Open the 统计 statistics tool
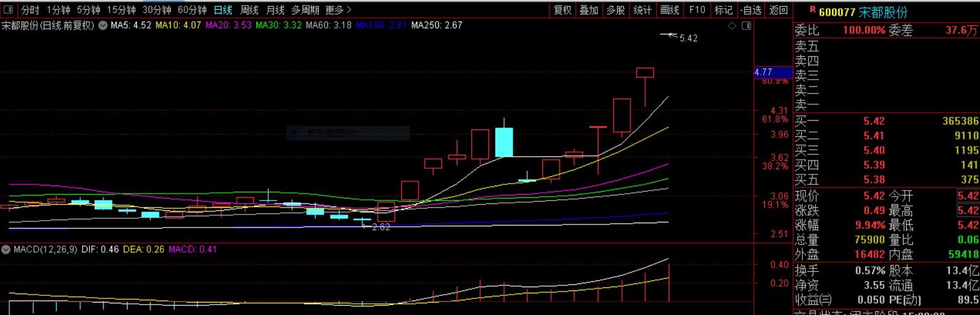Viewport: 980px width, 315px height. tap(643, 10)
